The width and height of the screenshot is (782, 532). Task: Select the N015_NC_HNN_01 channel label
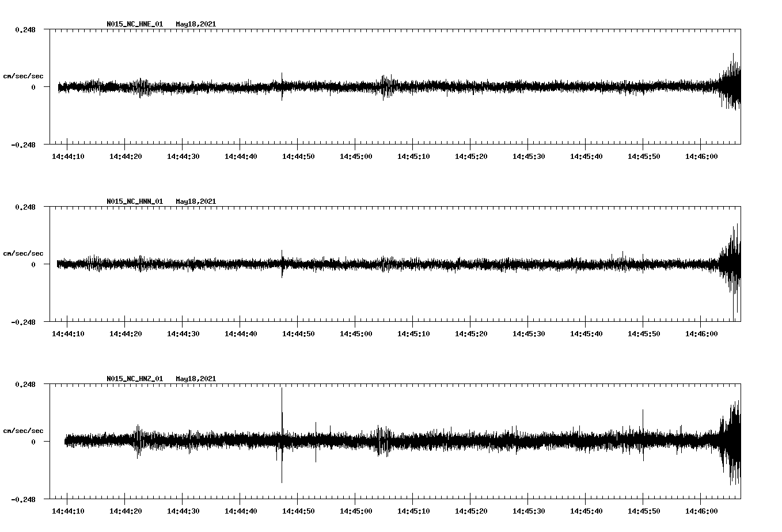(134, 202)
